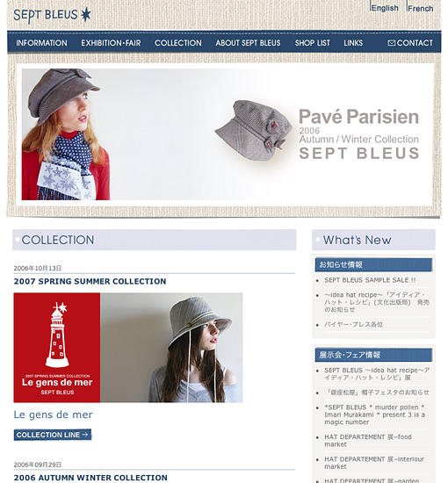Open the Shop List page

click(x=313, y=43)
